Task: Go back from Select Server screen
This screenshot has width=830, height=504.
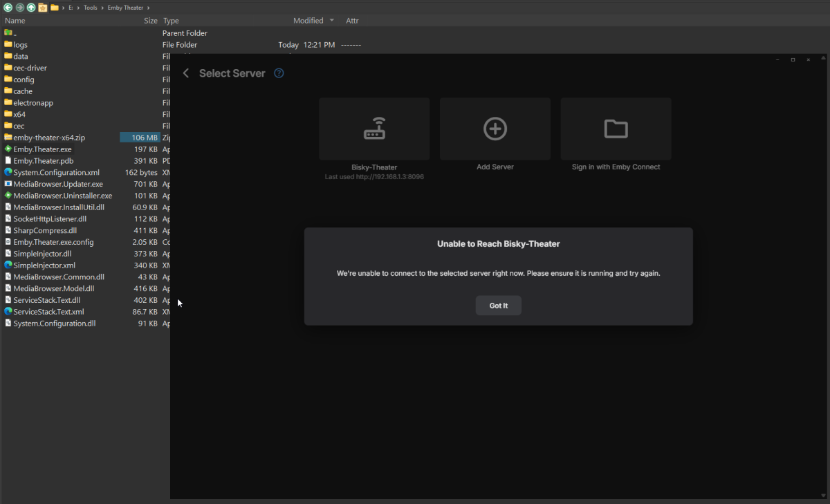Action: pos(185,73)
